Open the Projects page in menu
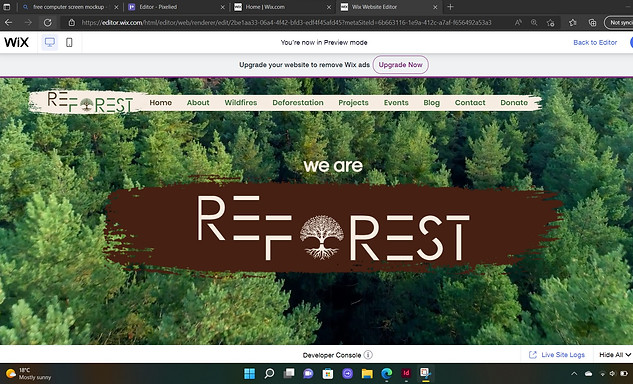Image resolution: width=633 pixels, height=384 pixels. 353,103
